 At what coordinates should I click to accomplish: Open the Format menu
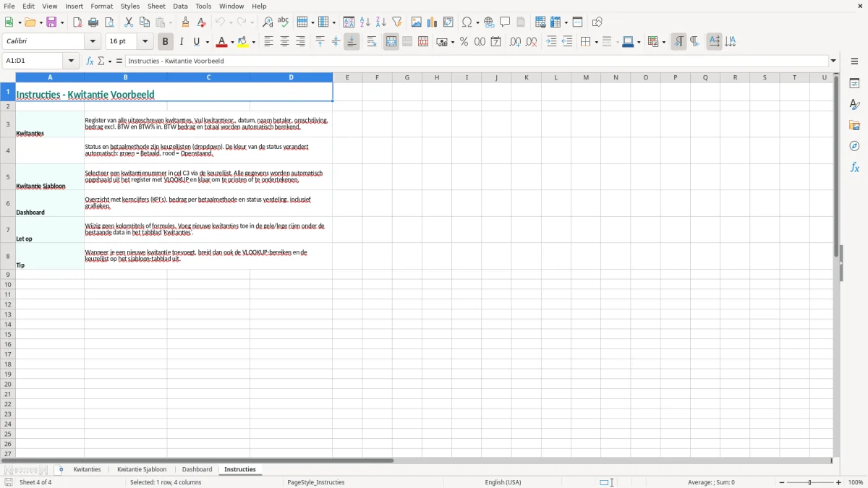[x=102, y=6]
